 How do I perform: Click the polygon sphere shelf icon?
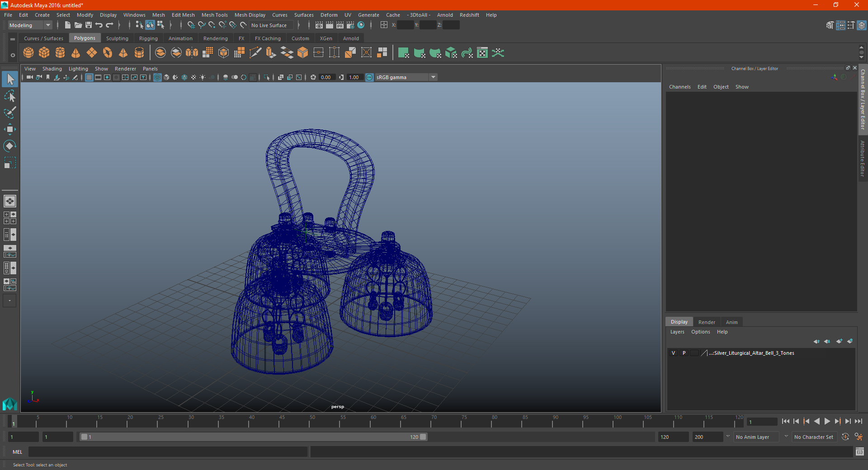[28, 53]
